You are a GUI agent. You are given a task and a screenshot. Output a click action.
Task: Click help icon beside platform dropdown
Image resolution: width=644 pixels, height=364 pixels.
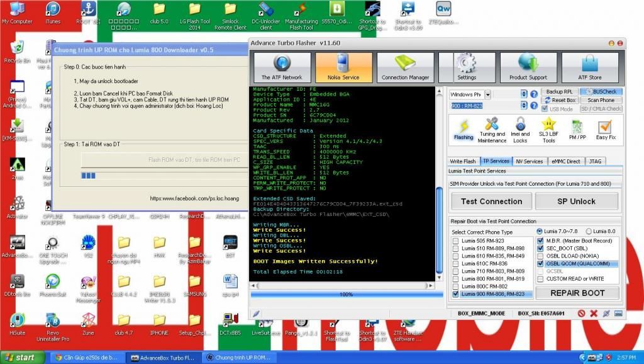click(x=534, y=94)
